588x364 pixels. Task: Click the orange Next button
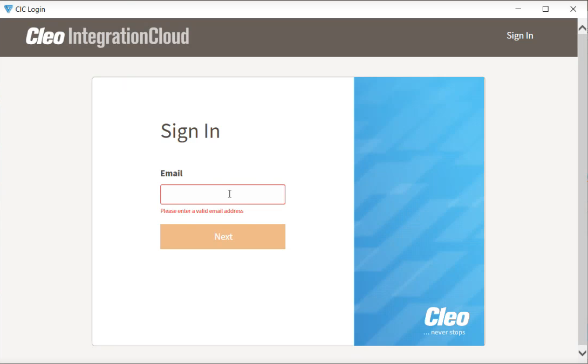223,237
